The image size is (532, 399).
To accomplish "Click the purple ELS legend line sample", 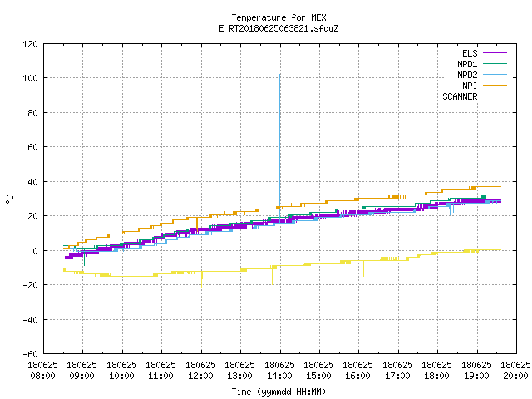I will (x=495, y=53).
